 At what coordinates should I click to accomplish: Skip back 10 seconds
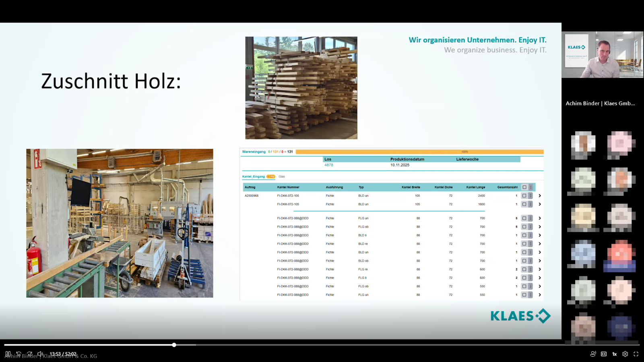pos(19,354)
